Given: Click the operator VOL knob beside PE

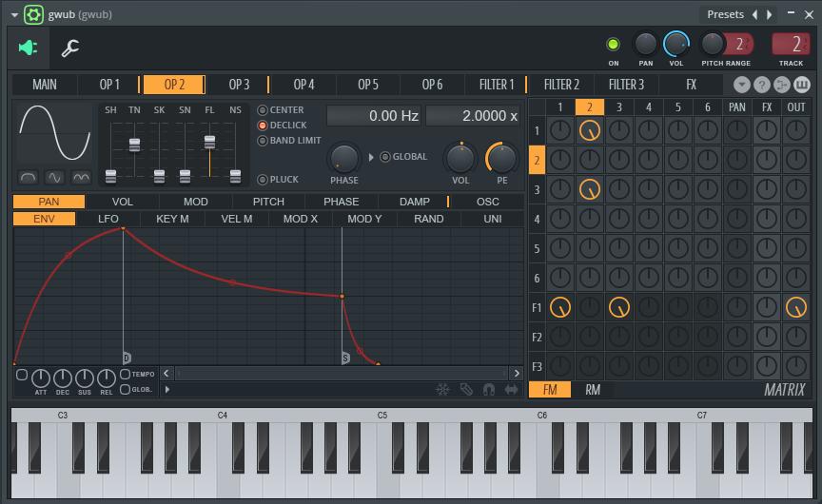Looking at the screenshot, I should [460, 159].
